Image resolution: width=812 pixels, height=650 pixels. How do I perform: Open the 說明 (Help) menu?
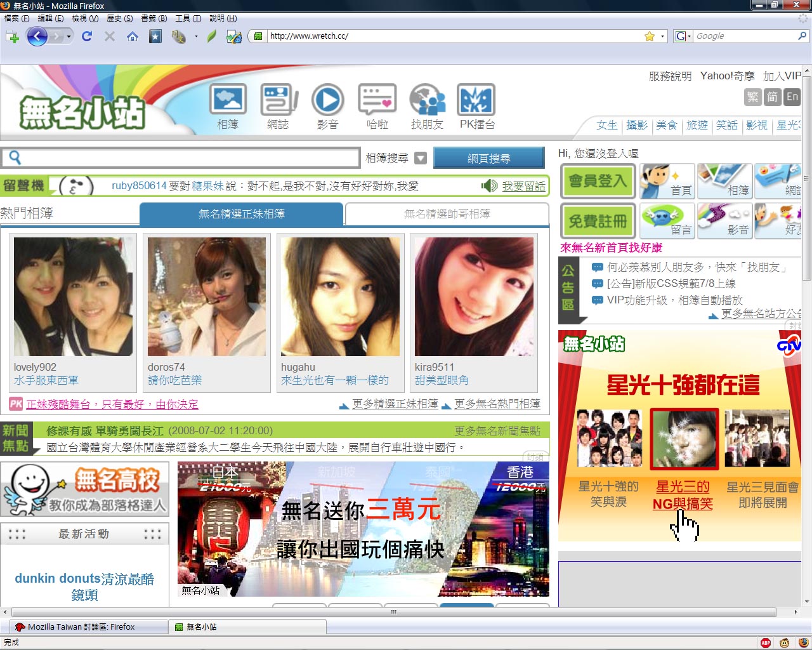pos(223,18)
